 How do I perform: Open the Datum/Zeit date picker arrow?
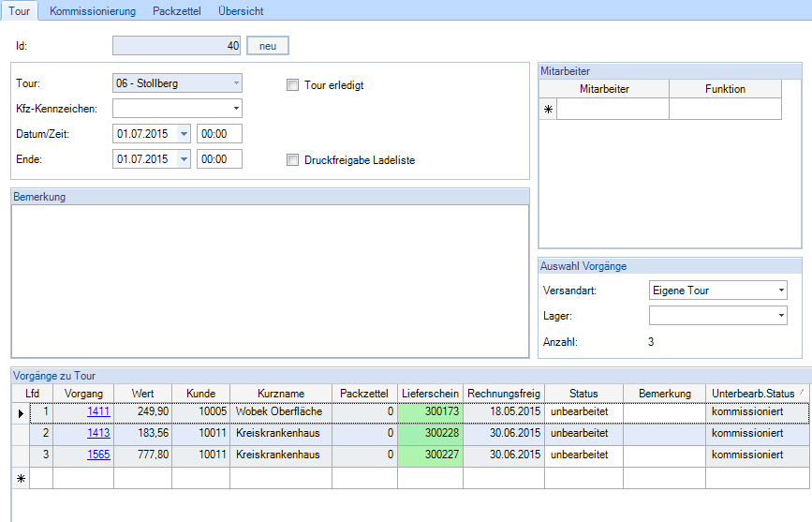(183, 134)
